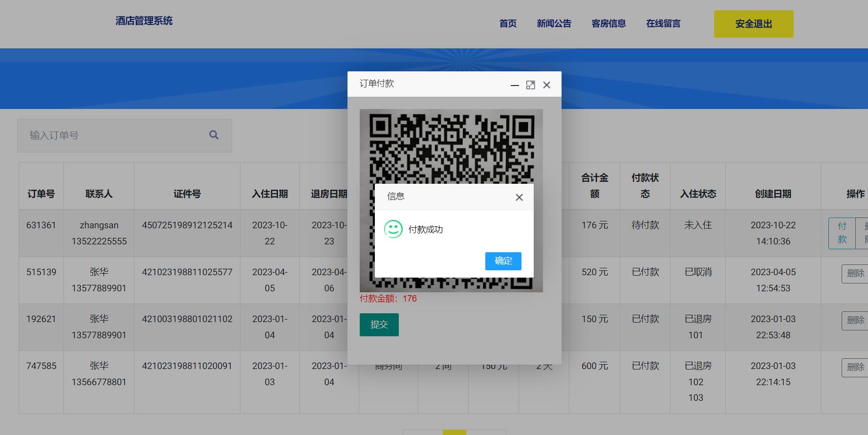Focus the 输入订单号 search field
The height and width of the screenshot is (435, 868).
pos(125,135)
